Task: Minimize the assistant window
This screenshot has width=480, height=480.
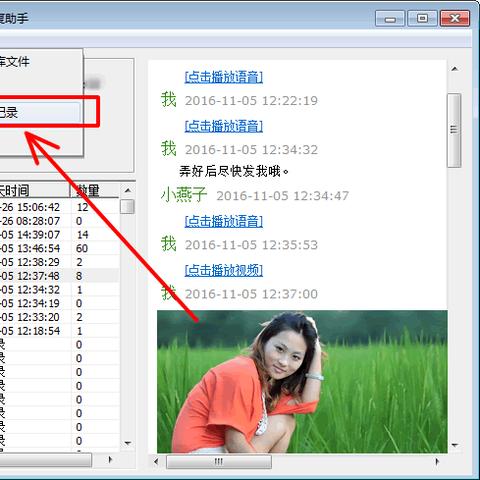Action: pyautogui.click(x=390, y=18)
